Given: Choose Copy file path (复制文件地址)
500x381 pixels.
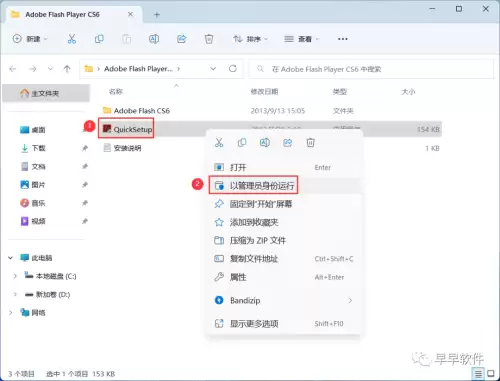Looking at the screenshot, I should pos(284,259).
